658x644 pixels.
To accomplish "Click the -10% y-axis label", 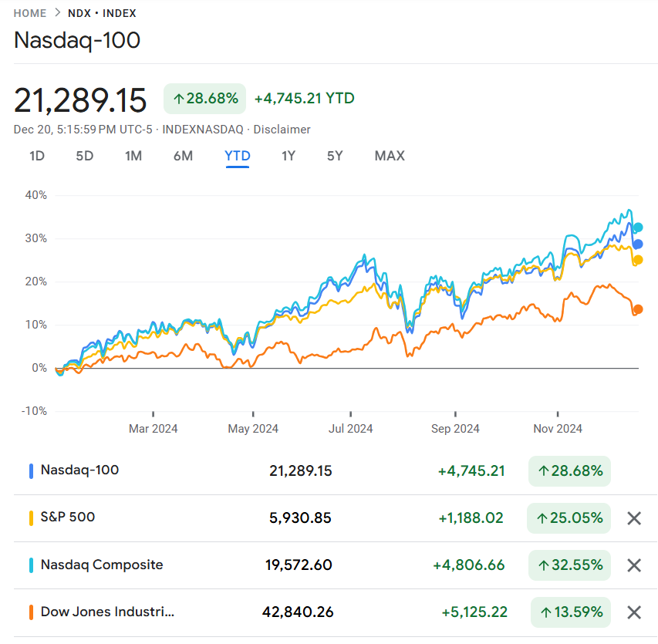I will (x=34, y=411).
